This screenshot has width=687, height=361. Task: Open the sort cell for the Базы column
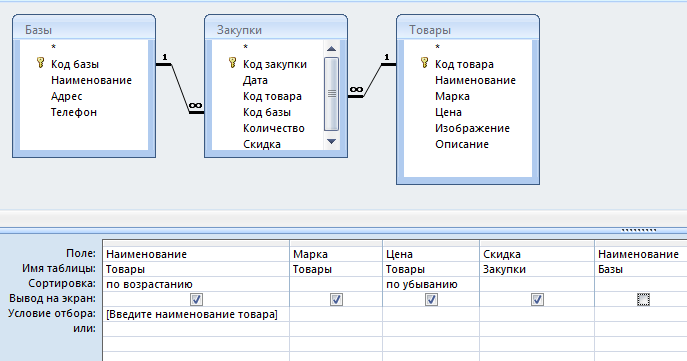(x=641, y=284)
